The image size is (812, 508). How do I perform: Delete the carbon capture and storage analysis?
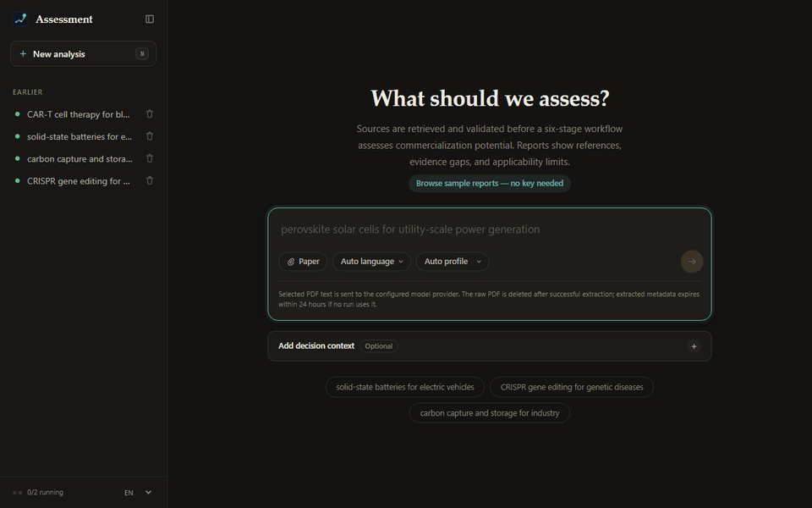pyautogui.click(x=150, y=158)
